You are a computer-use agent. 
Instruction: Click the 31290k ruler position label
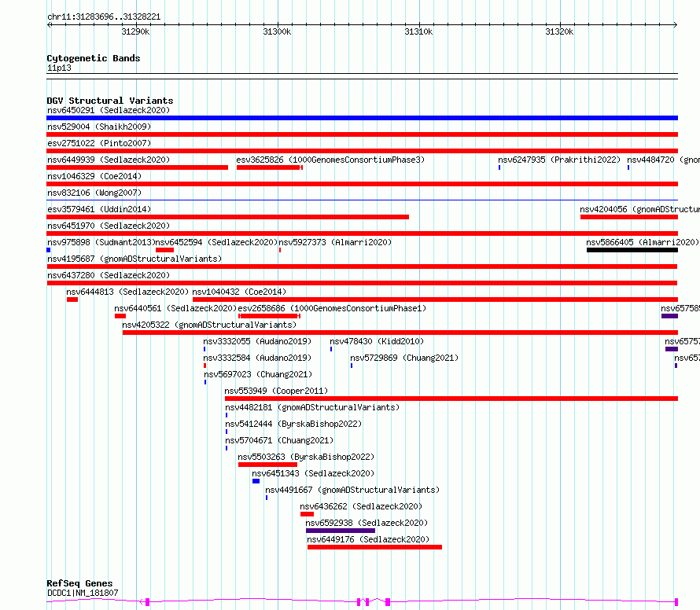(135, 31)
